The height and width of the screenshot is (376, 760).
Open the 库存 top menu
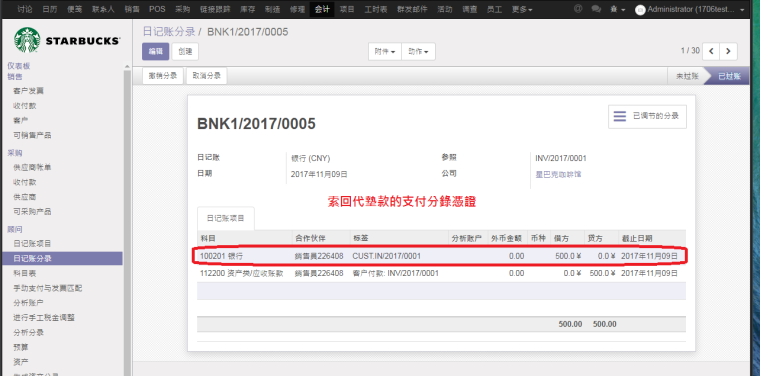(x=247, y=9)
